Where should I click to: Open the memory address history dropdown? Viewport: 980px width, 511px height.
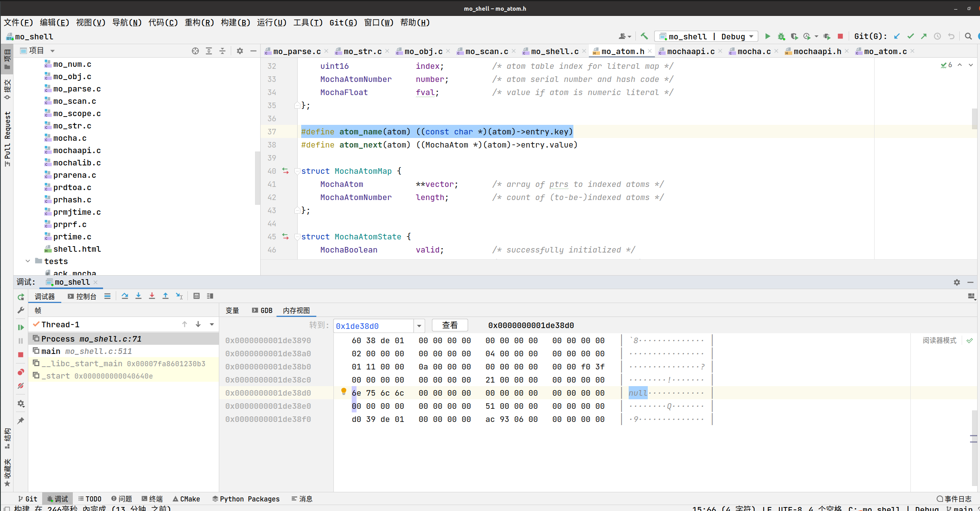[419, 326]
